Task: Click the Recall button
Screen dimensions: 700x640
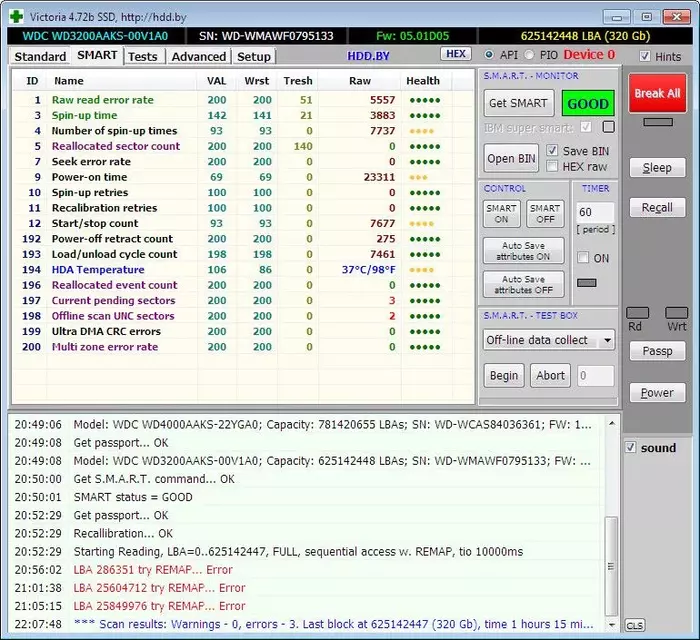Action: click(x=657, y=208)
